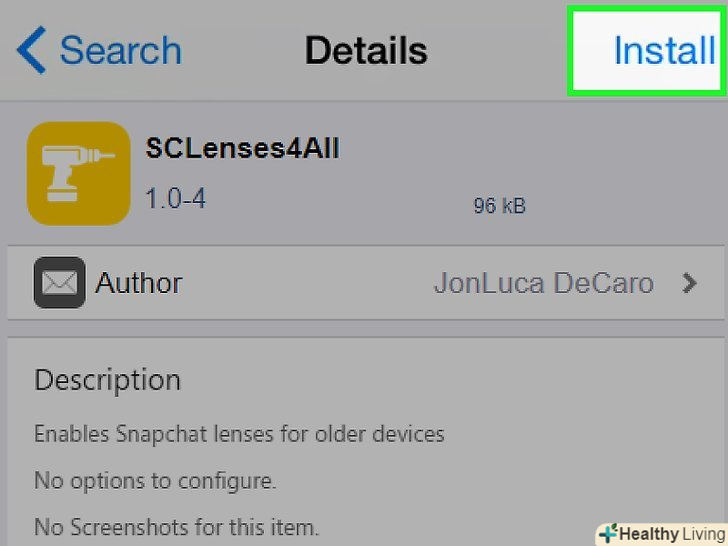Click the 'Enables Snapchat lenses' description line
Screen dimensions: 728x546
(239, 434)
